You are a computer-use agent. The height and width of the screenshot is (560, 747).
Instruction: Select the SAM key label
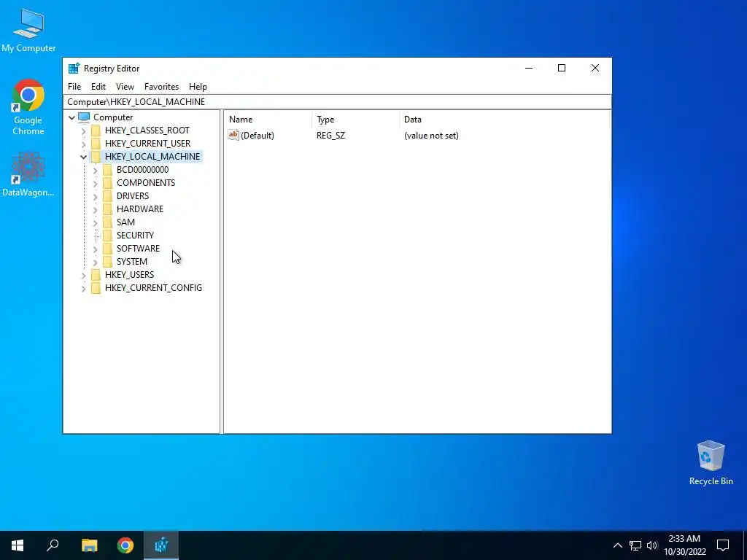pyautogui.click(x=125, y=222)
